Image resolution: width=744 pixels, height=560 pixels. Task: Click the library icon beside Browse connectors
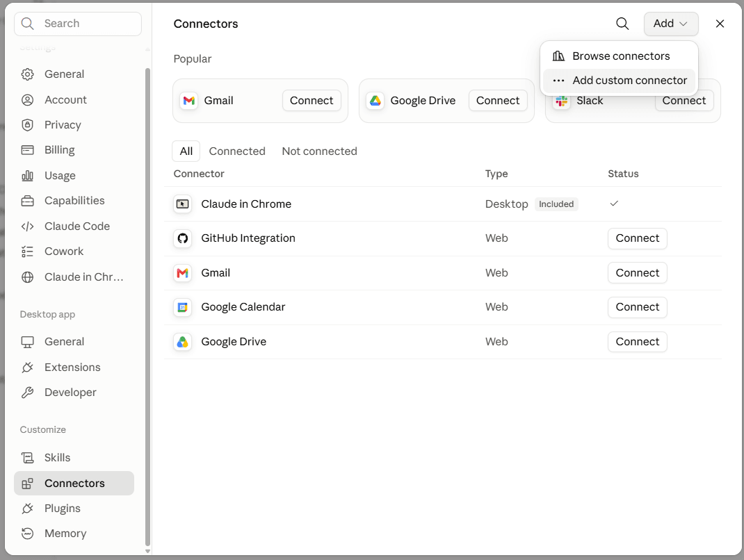(558, 56)
